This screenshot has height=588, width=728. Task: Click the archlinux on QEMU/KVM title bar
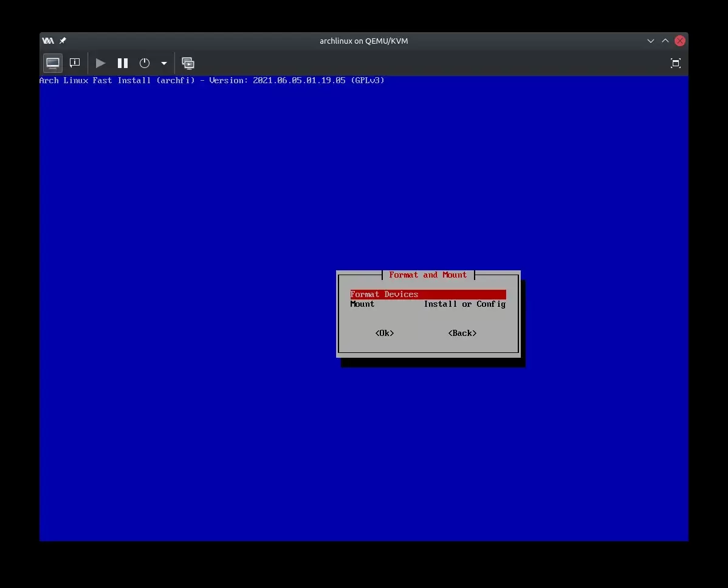363,41
